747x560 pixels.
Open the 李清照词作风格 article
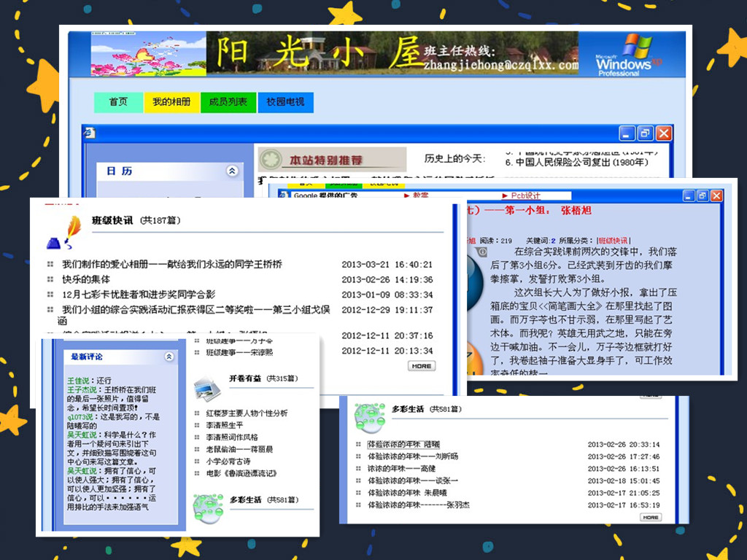(232, 437)
